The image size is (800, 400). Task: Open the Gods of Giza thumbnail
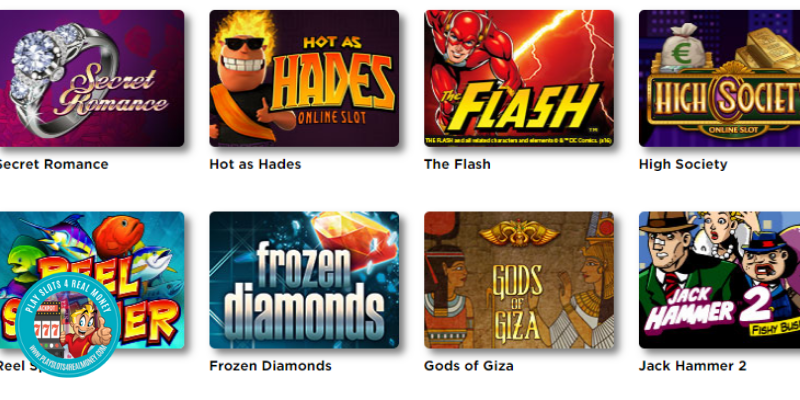pos(519,280)
